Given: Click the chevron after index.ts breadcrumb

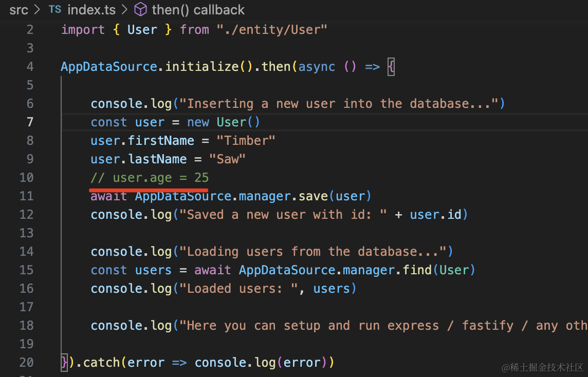Looking at the screenshot, I should 124,9.
